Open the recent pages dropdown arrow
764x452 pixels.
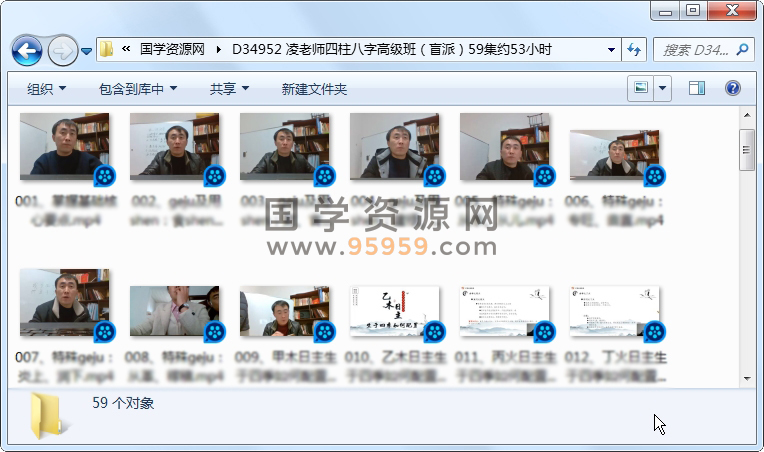coord(87,49)
